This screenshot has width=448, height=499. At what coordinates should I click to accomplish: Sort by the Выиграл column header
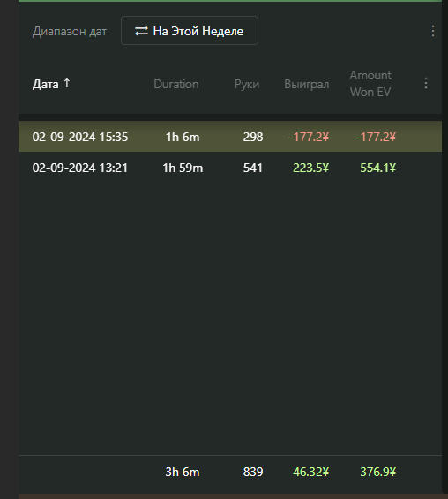[307, 85]
